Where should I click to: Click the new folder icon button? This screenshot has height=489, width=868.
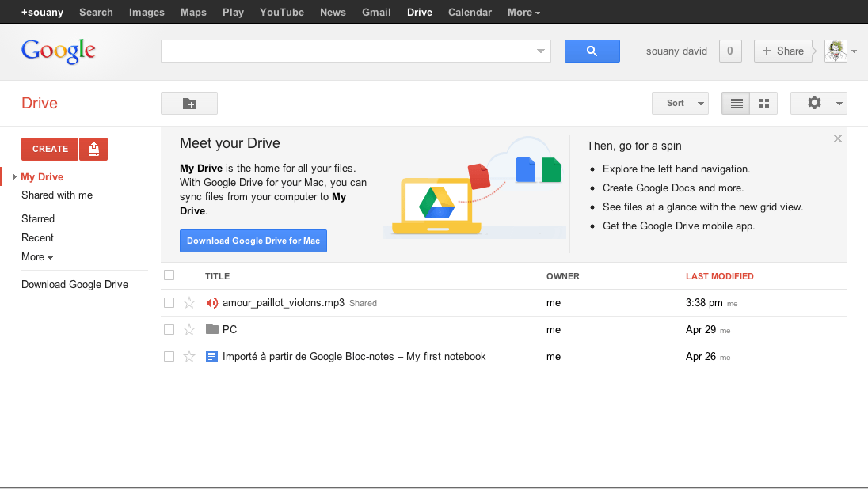(x=189, y=104)
